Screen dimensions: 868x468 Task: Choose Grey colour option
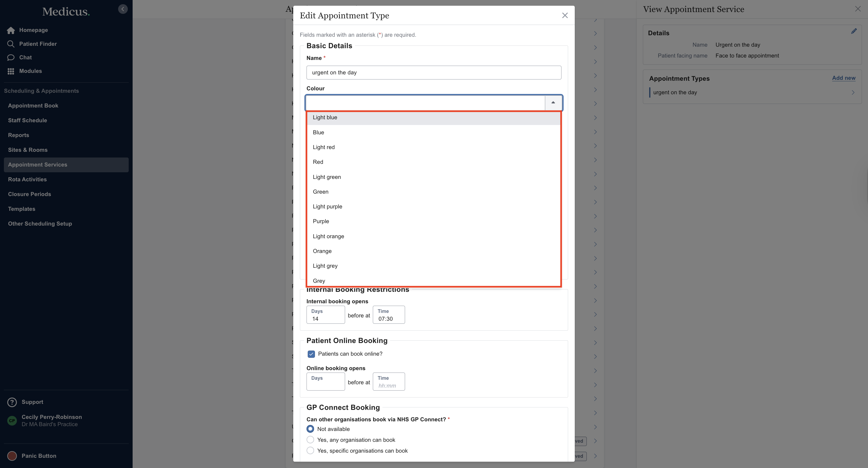(433, 280)
